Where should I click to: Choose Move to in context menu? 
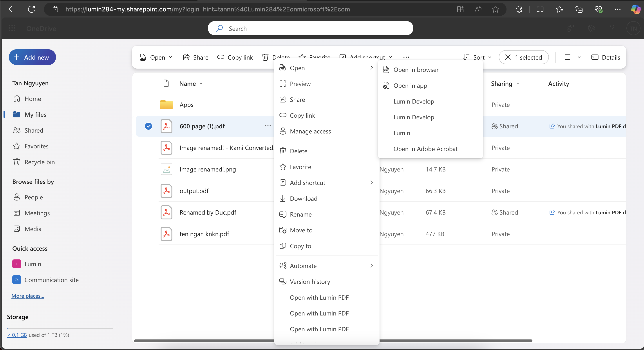click(326, 230)
